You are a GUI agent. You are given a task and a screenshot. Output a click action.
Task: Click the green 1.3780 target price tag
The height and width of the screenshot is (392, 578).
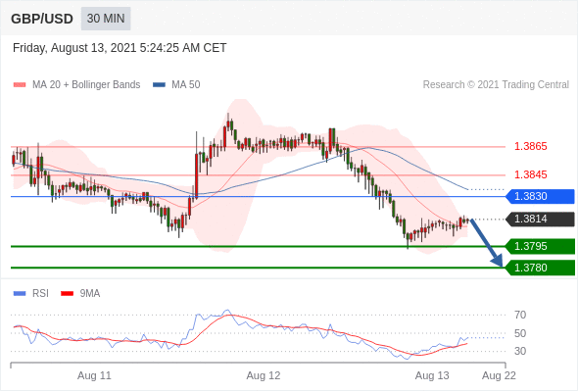click(540, 268)
